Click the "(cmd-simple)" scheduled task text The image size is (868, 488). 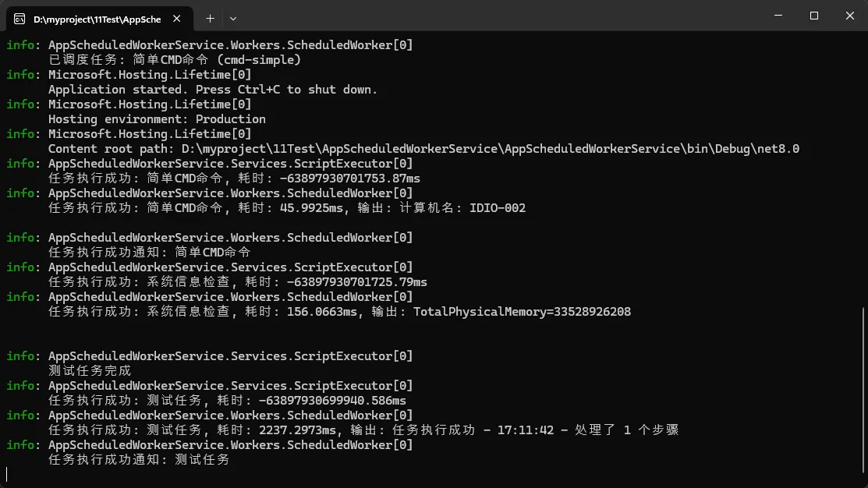pos(259,60)
